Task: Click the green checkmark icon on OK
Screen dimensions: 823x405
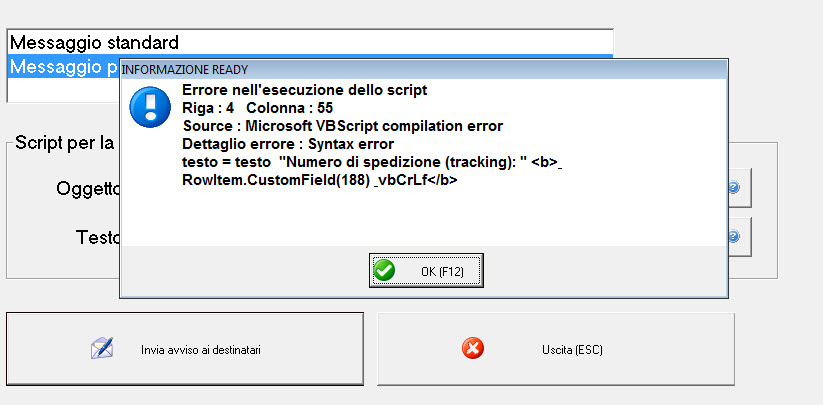Action: click(x=385, y=271)
